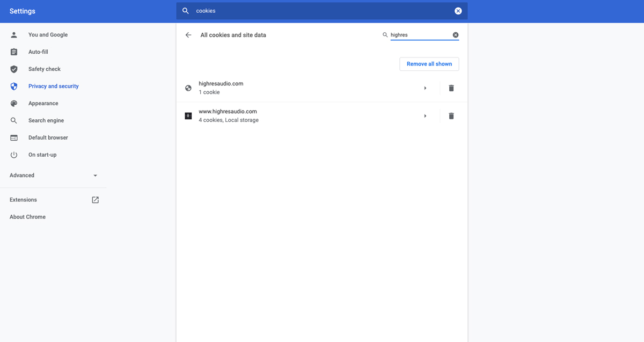Expand www.highresaudio.com details arrow
The height and width of the screenshot is (342, 644).
[425, 116]
